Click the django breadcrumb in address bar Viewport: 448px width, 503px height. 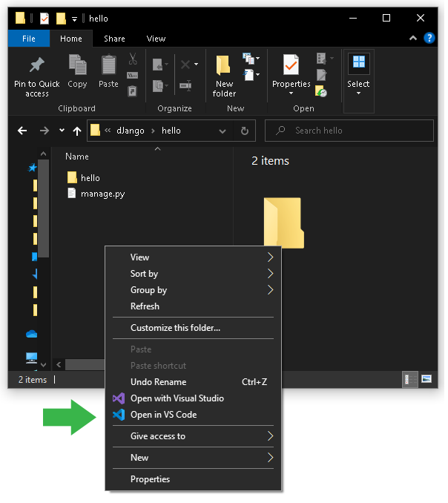click(131, 131)
